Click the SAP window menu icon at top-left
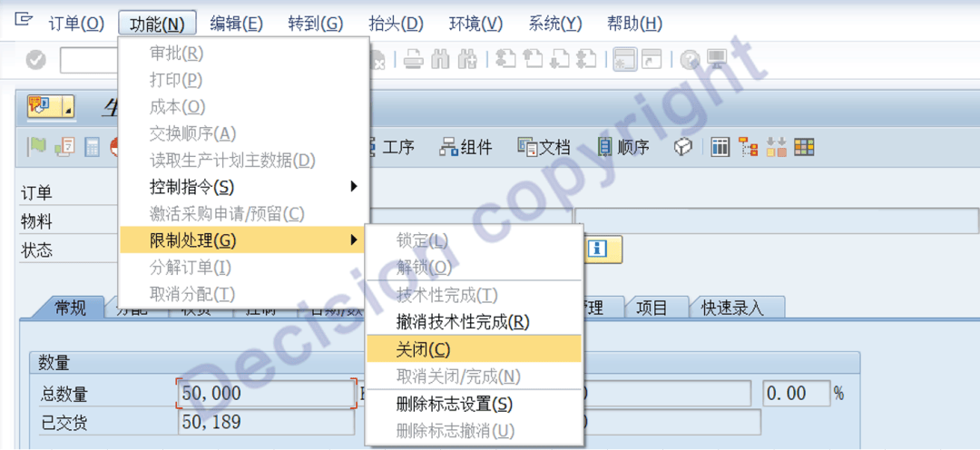Screen dimensions: 980x450 click(24, 22)
